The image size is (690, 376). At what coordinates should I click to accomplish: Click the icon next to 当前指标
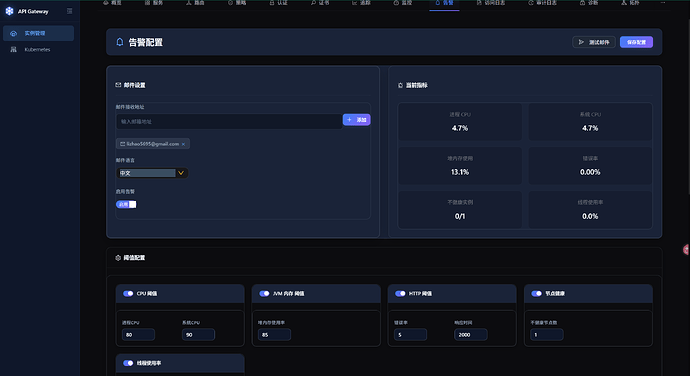pyautogui.click(x=400, y=85)
